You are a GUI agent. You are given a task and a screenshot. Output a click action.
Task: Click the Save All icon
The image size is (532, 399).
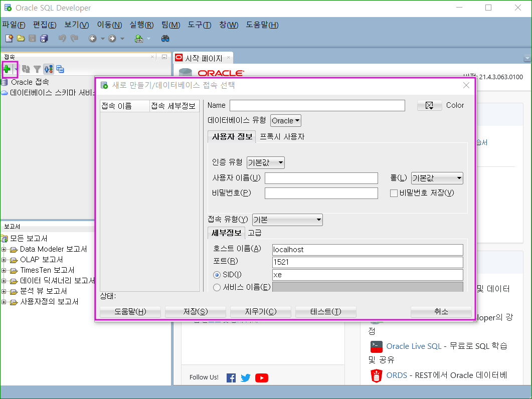coord(44,38)
